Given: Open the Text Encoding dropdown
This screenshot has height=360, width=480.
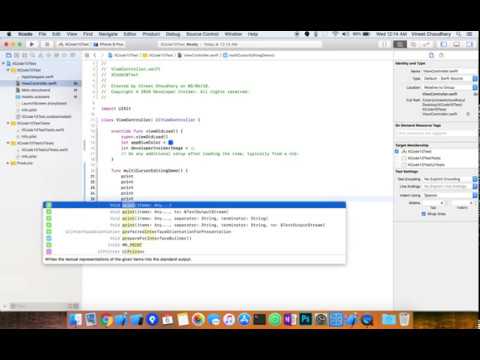Looking at the screenshot, I should pos(450,179).
